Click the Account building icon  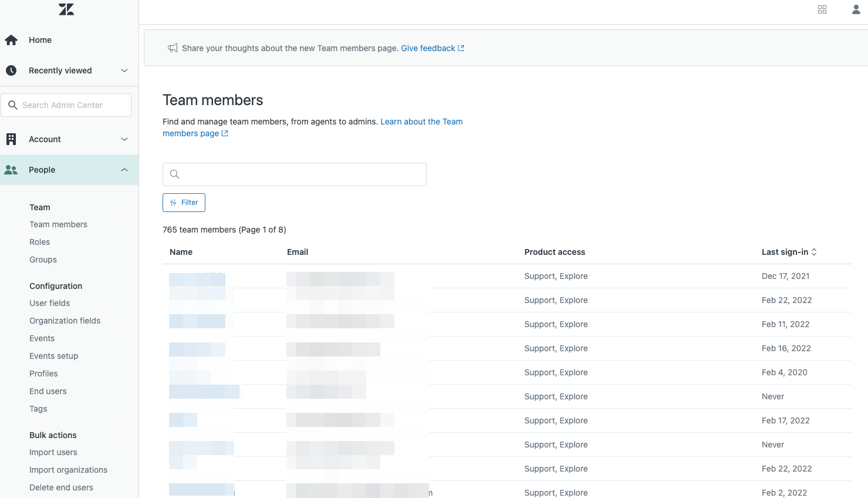pos(11,139)
